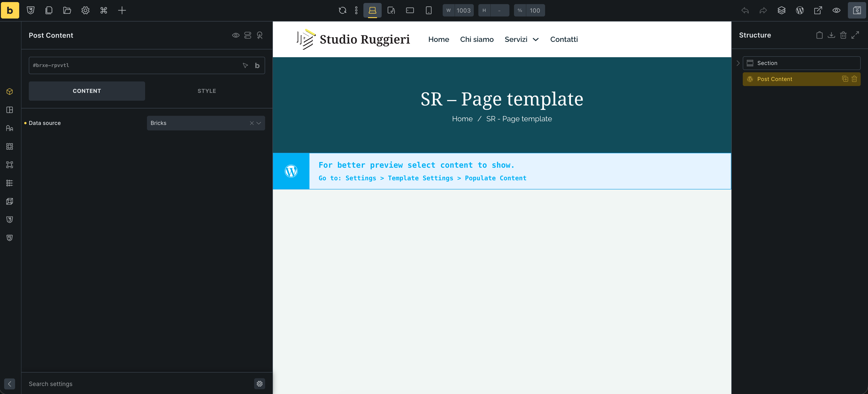Viewport: 868px width, 394px height.
Task: Expand the Section tree item
Action: coord(738,63)
